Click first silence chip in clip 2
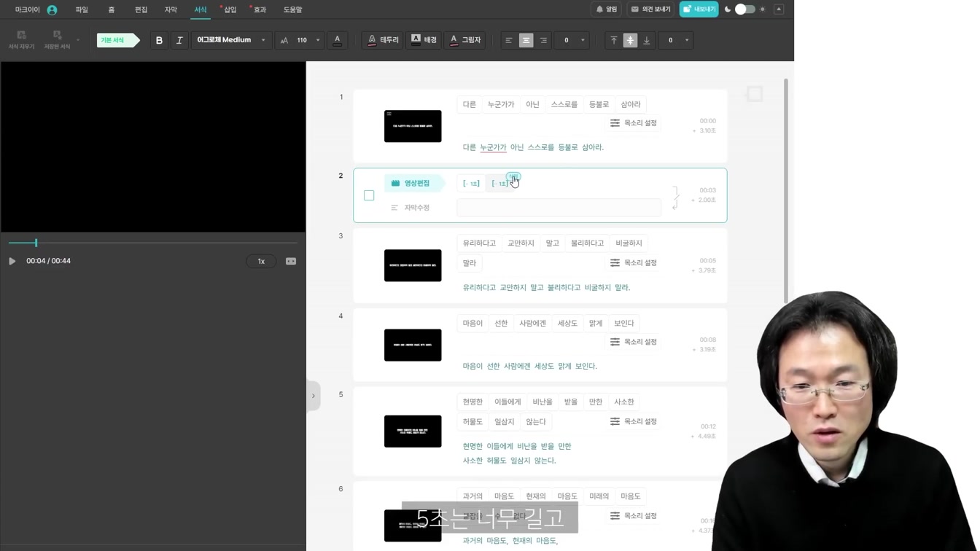980x551 pixels. pyautogui.click(x=471, y=183)
